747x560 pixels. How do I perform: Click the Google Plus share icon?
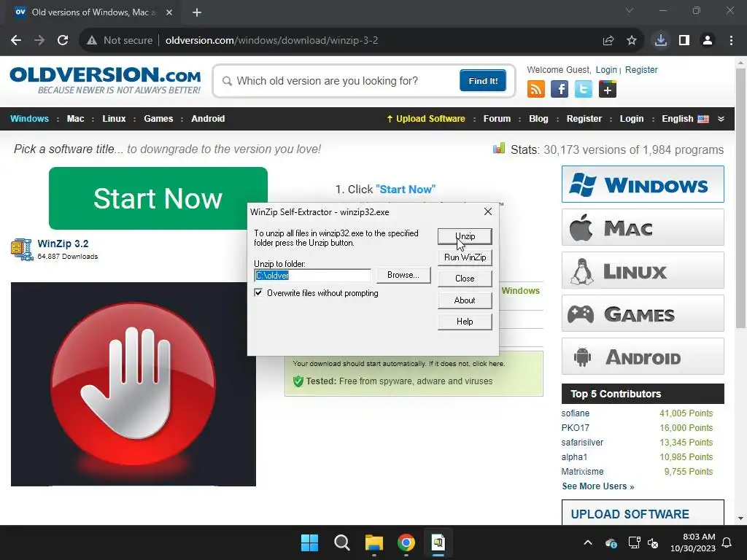coord(608,89)
